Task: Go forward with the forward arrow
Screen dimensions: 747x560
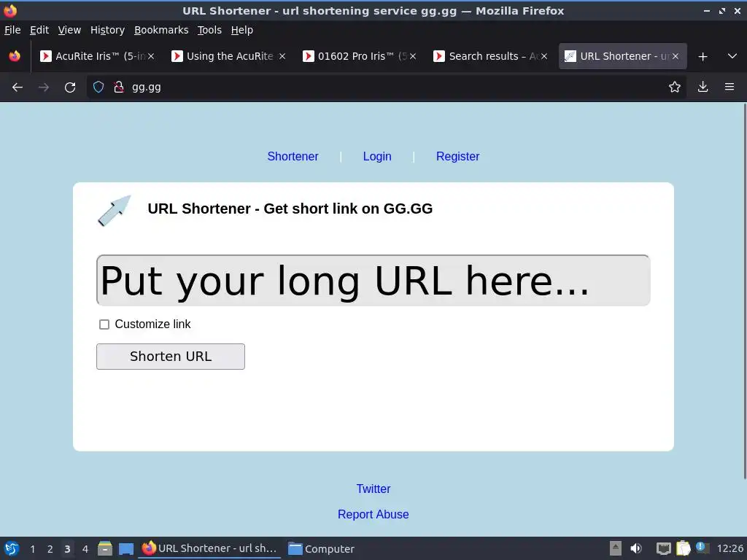Action: pos(44,87)
